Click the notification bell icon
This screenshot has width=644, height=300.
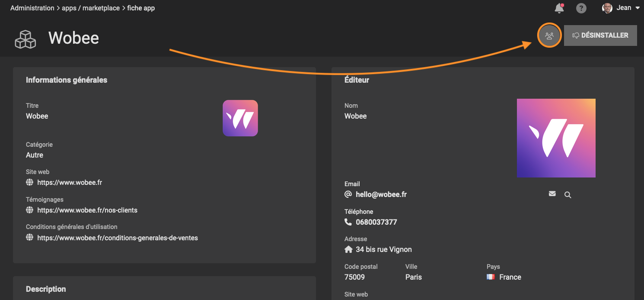[559, 8]
